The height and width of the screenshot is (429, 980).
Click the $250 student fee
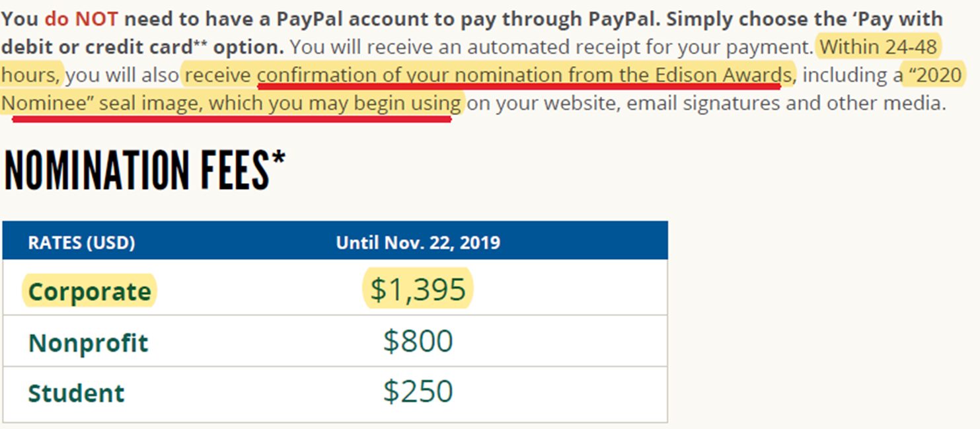(x=418, y=391)
